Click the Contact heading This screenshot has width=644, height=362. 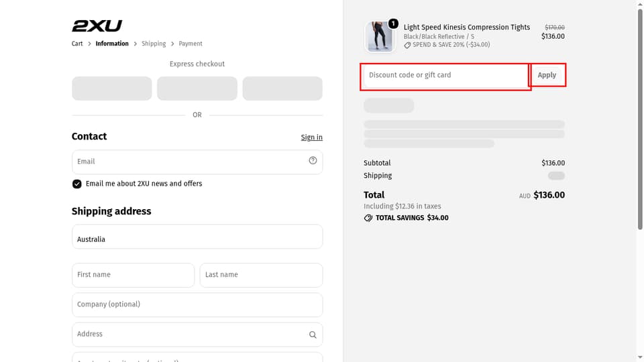[x=89, y=137]
